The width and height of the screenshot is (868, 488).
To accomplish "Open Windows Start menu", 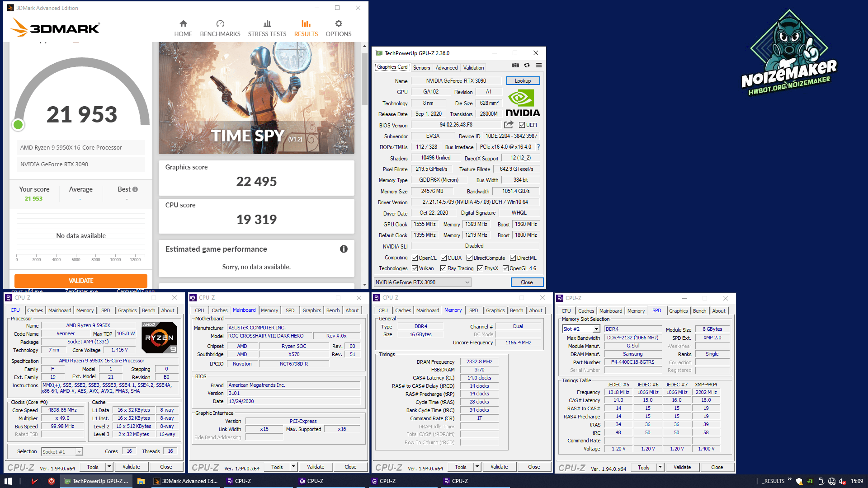I will [8, 481].
